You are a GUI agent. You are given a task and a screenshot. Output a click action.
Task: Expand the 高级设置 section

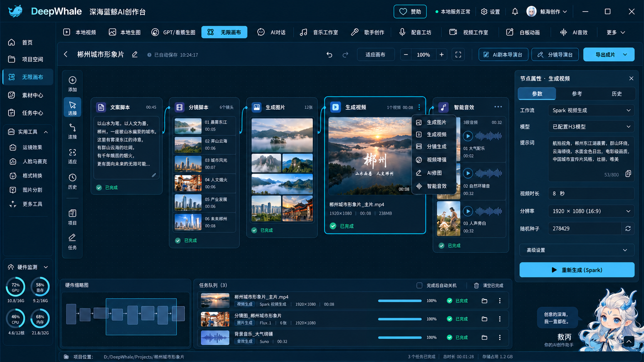point(577,250)
